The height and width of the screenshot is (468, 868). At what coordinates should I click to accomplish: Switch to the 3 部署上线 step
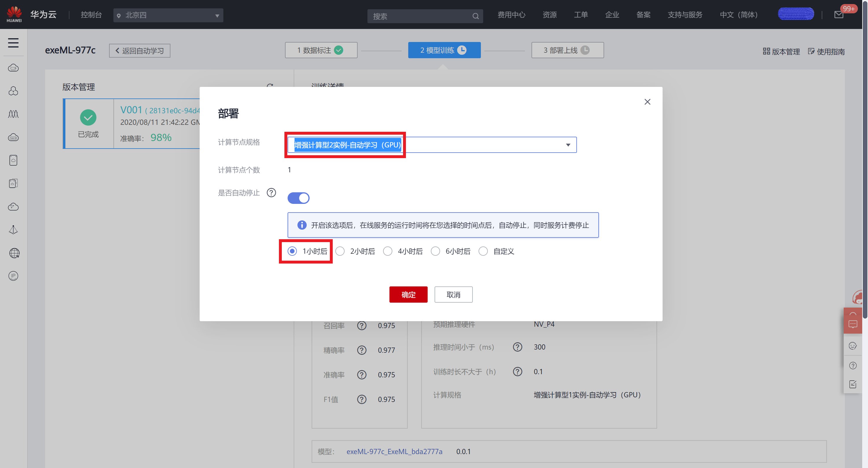coord(567,50)
